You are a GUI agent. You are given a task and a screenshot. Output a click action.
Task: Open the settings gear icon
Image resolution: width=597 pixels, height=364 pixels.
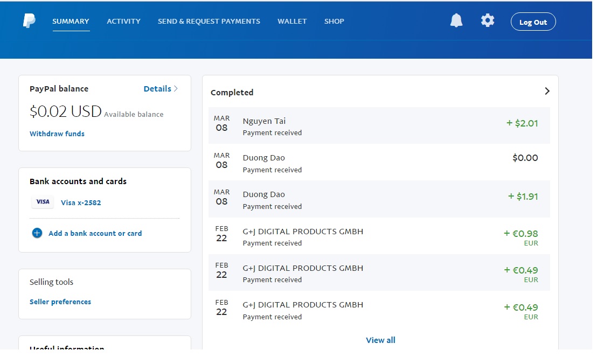coord(487,21)
